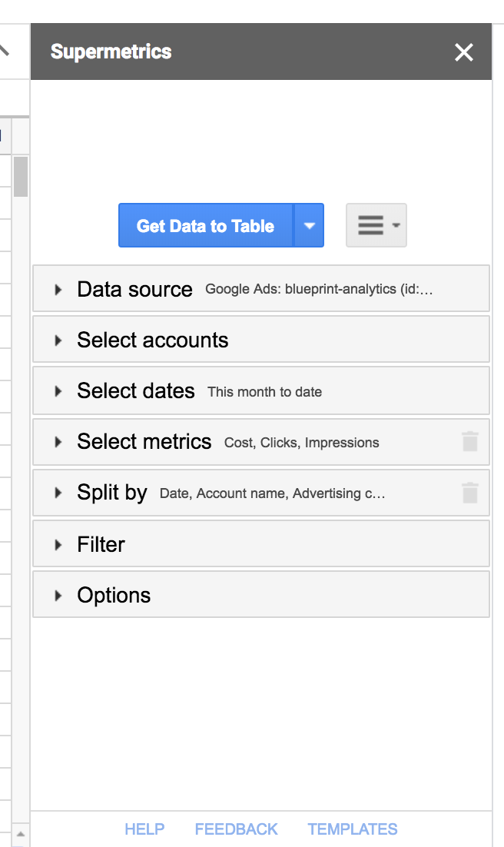This screenshot has width=504, height=847.
Task: Click the Split by arrow triangle
Action: pyautogui.click(x=58, y=493)
